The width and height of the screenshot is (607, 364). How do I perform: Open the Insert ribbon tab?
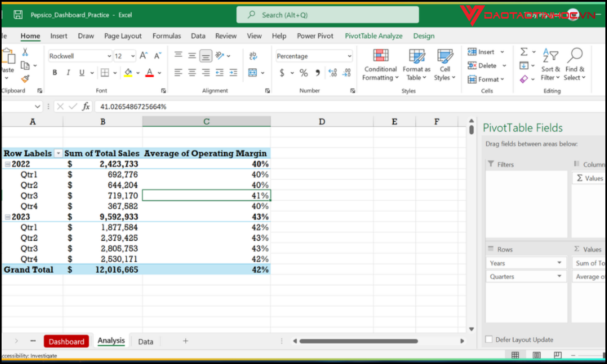point(59,36)
